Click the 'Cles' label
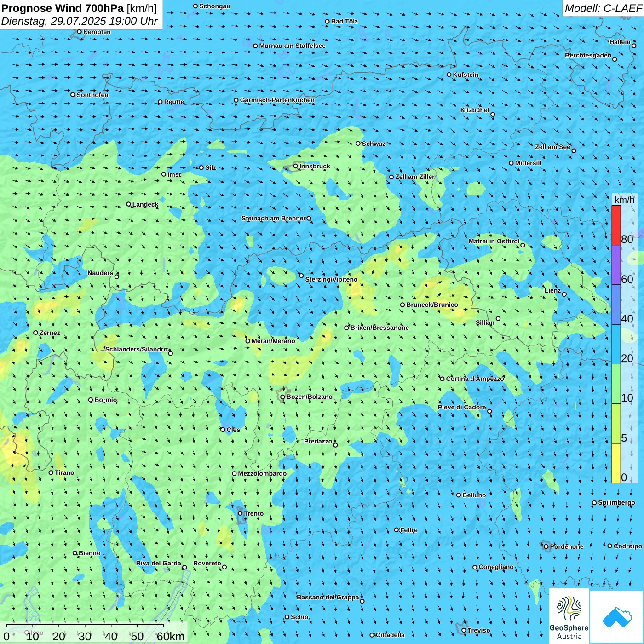 tap(233, 430)
